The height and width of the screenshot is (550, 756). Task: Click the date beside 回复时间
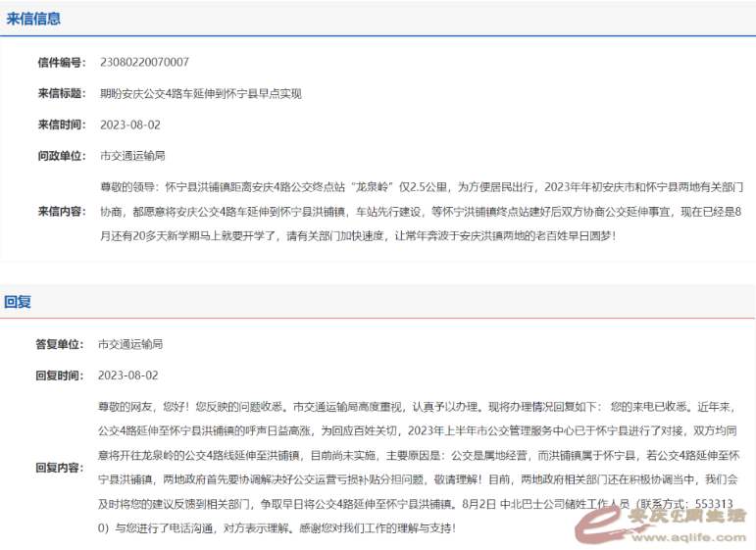(x=127, y=375)
